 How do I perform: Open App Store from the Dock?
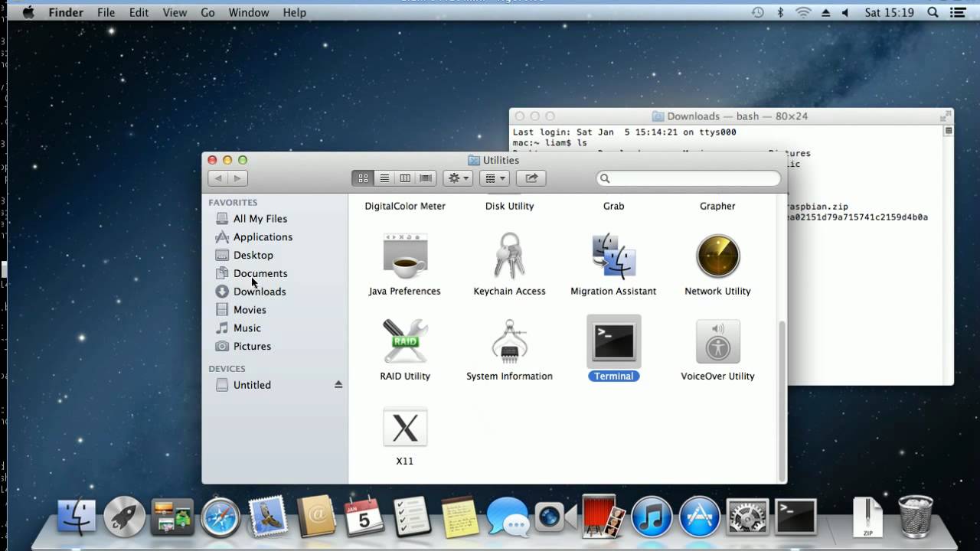coord(700,517)
